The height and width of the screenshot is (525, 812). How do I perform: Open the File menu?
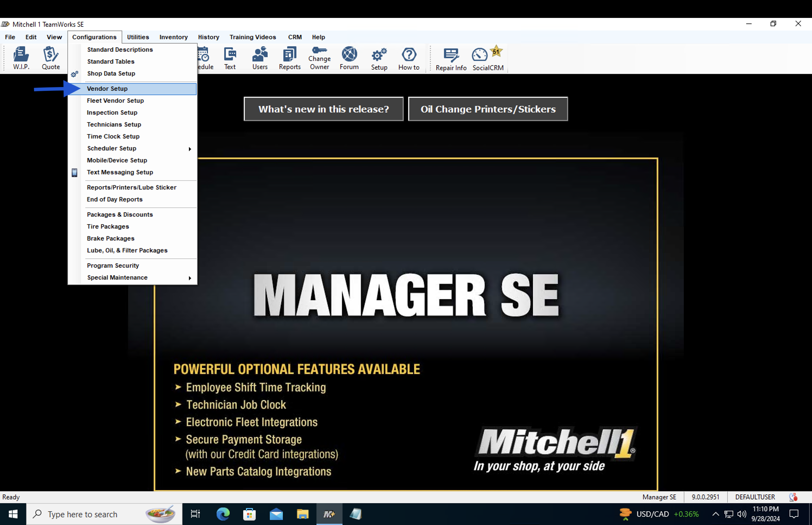click(x=10, y=37)
